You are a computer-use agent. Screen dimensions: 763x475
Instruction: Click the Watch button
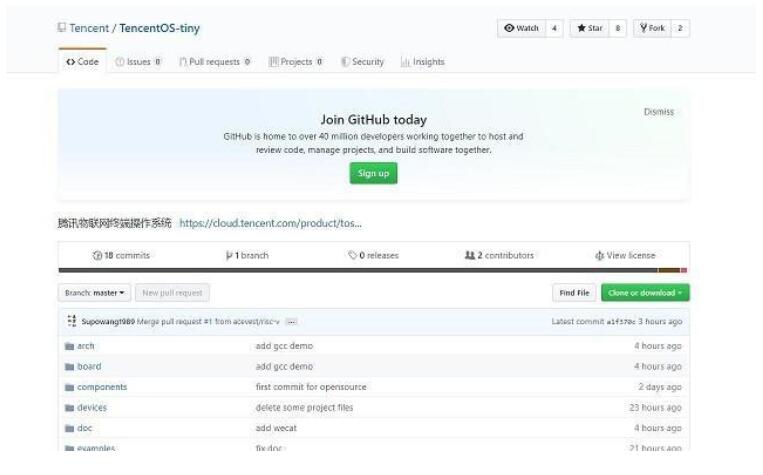pyautogui.click(x=522, y=28)
